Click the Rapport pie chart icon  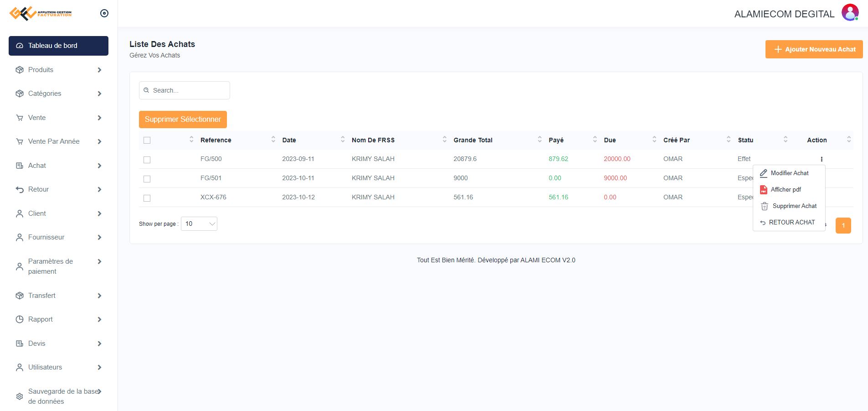click(x=20, y=319)
